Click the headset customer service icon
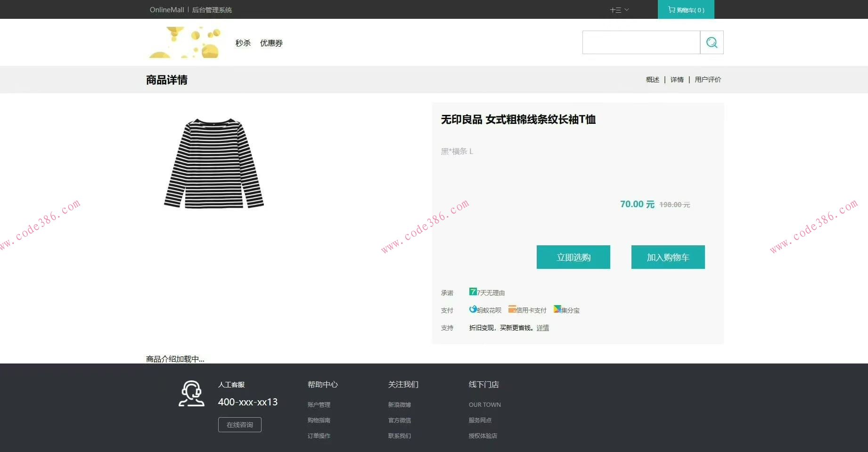The height and width of the screenshot is (452, 868). pos(191,393)
